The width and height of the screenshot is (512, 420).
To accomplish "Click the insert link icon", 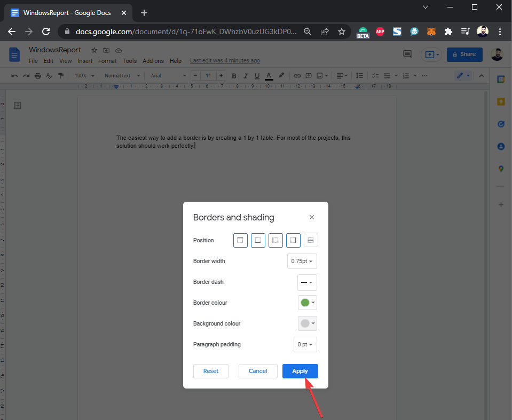I will (297, 76).
